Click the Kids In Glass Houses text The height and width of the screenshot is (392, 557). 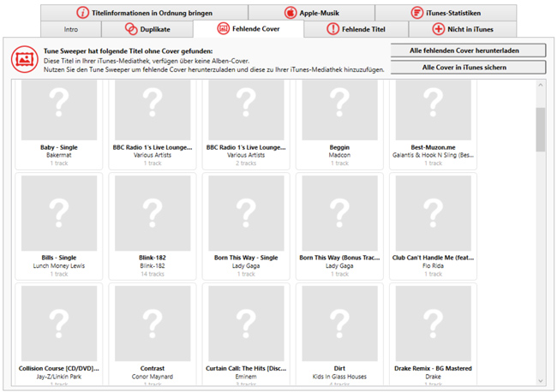[x=339, y=377]
